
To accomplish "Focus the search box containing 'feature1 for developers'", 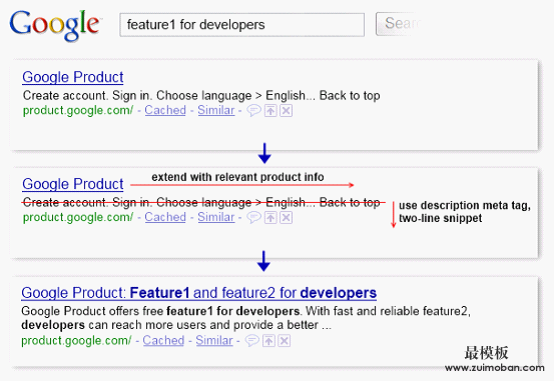I will [x=242, y=25].
